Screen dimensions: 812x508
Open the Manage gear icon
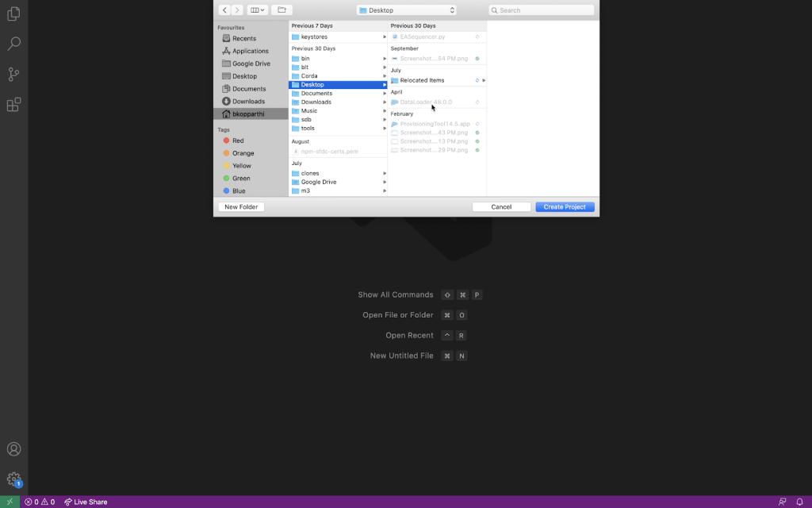[13, 479]
